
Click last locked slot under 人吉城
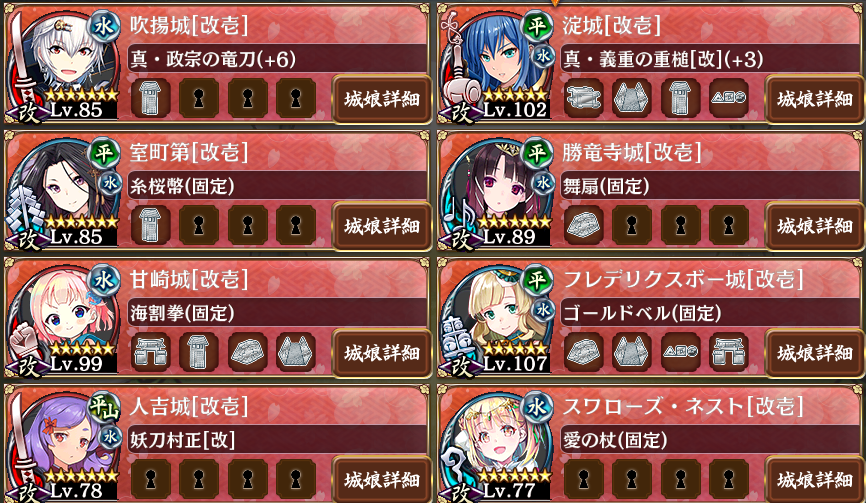pyautogui.click(x=295, y=479)
